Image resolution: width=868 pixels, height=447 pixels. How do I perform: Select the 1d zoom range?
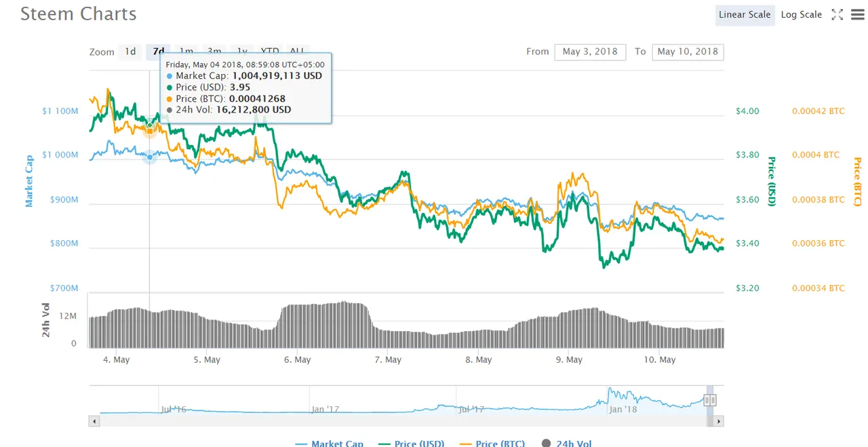click(130, 52)
